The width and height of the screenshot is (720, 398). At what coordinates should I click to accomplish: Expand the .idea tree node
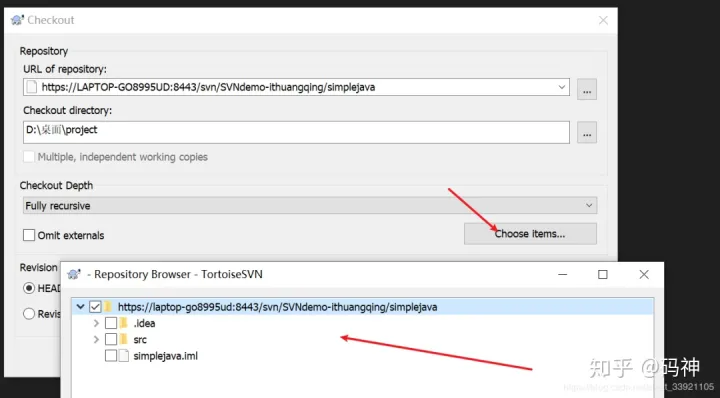pyautogui.click(x=96, y=323)
